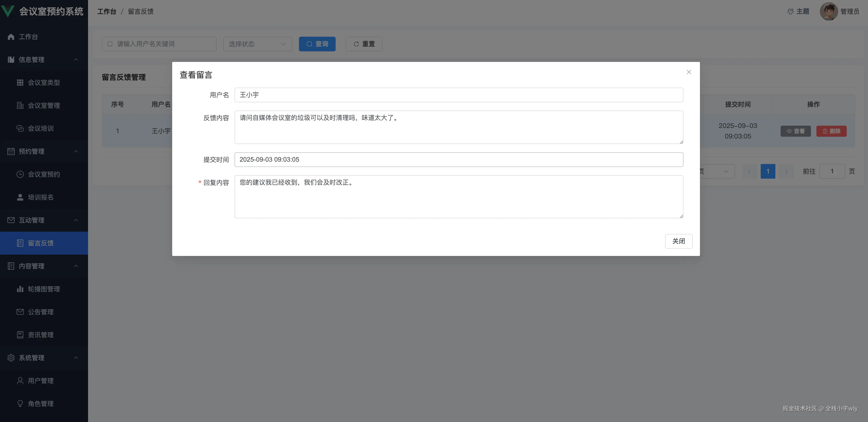This screenshot has height=422, width=868.
Task: Click the 关闭 button in dialog
Action: (678, 241)
